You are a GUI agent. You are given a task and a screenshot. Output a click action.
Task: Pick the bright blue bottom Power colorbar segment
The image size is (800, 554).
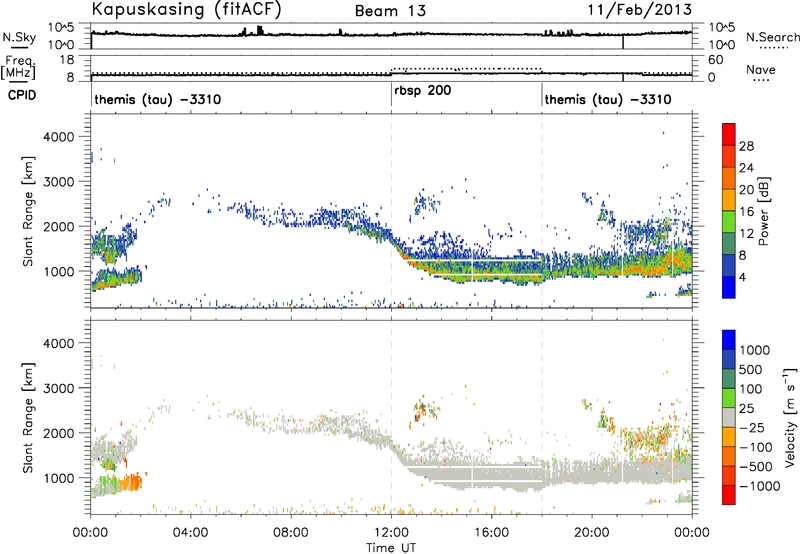729,288
